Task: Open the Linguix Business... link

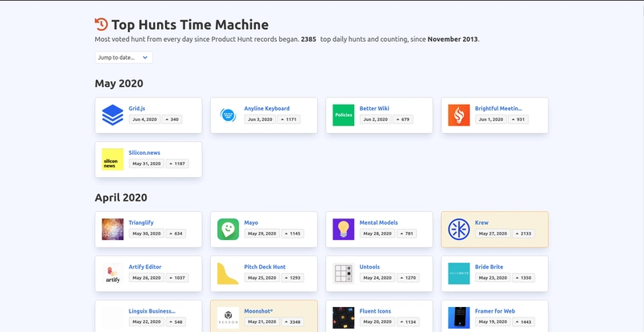Action: pos(151,312)
